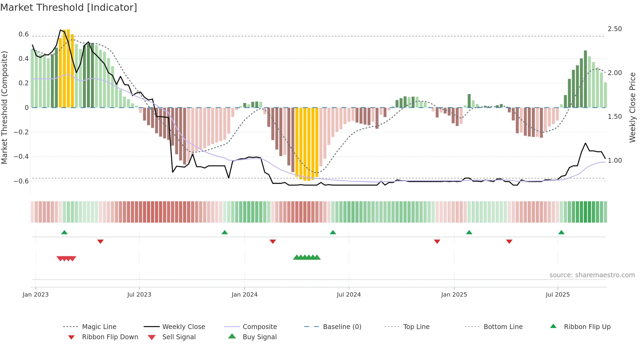Screen dimensions: 644x362
Task: Click the ribbon flip up marker near February 2023
Action: click(64, 232)
